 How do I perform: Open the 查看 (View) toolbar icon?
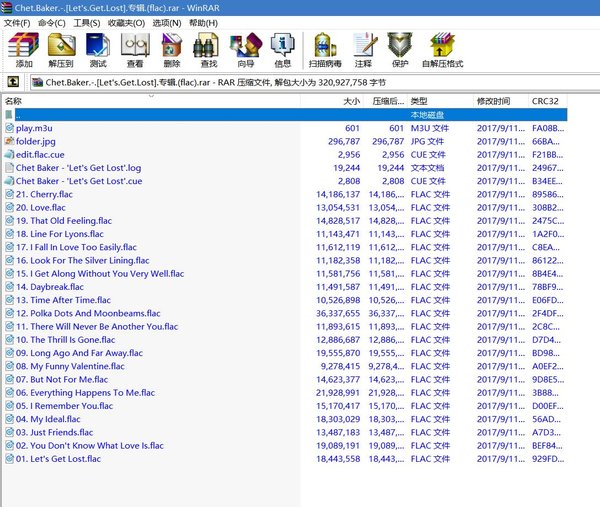pyautogui.click(x=135, y=49)
